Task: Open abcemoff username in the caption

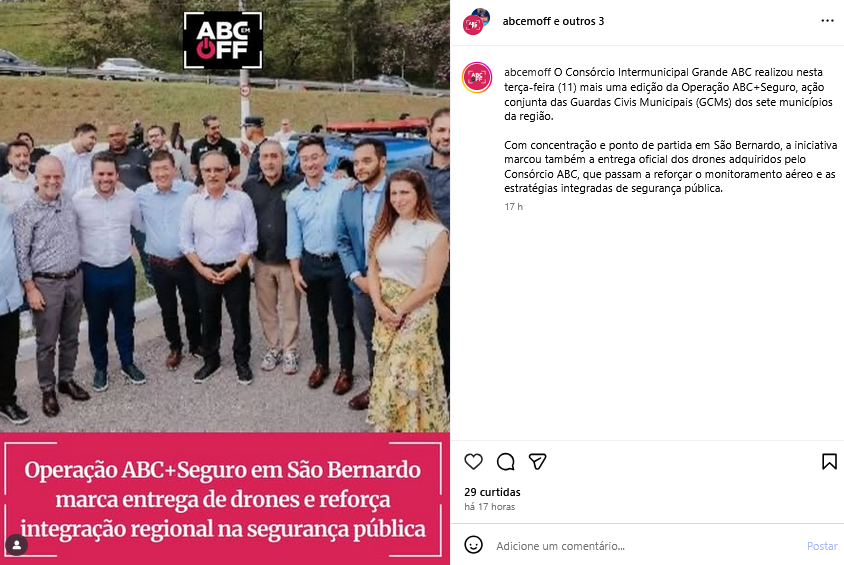Action: [x=527, y=72]
